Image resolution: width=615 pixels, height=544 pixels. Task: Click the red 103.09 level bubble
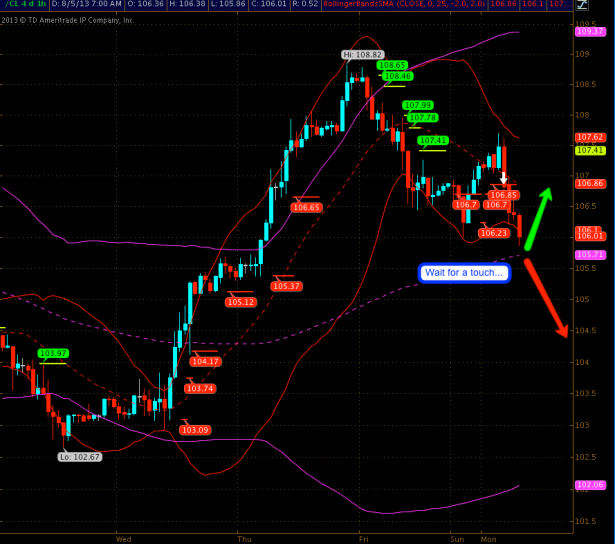(x=195, y=430)
